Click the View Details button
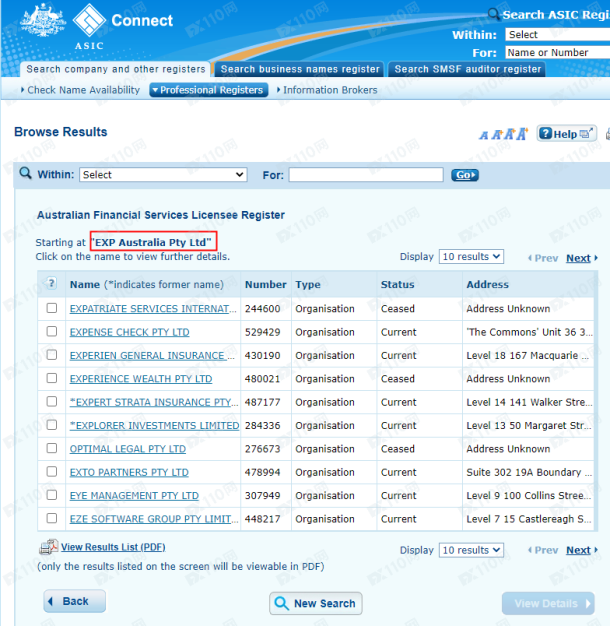The image size is (610, 626). coord(548,603)
